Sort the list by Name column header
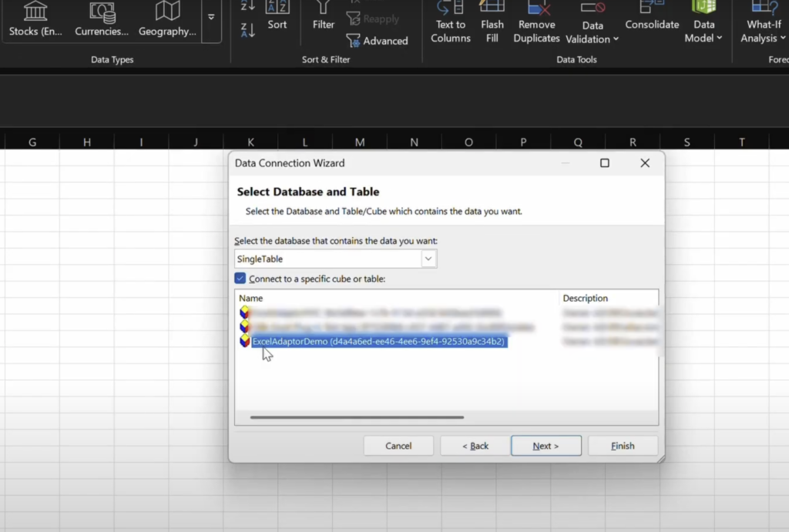Screen dimensions: 789x532 (x=250, y=298)
